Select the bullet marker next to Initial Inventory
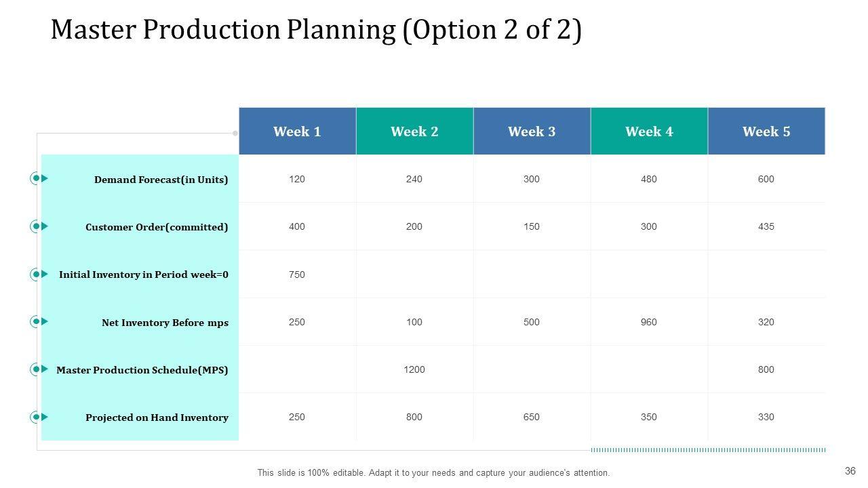868x488 pixels. pyautogui.click(x=39, y=274)
